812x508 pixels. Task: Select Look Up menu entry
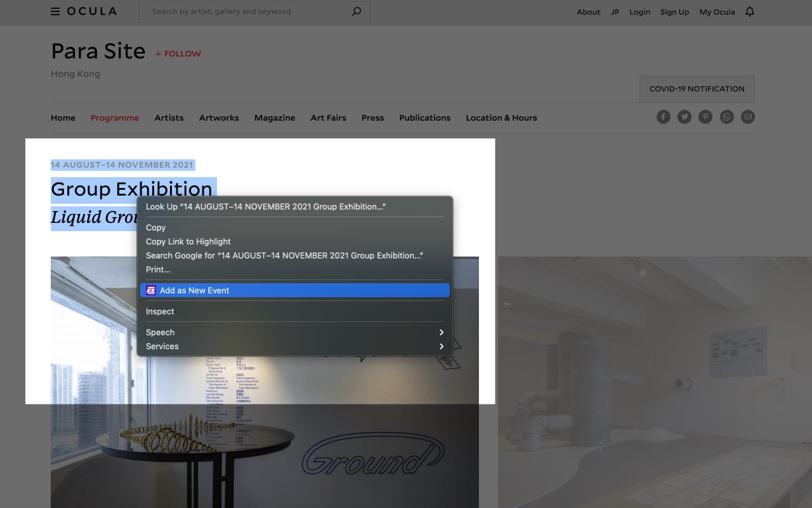tap(295, 206)
